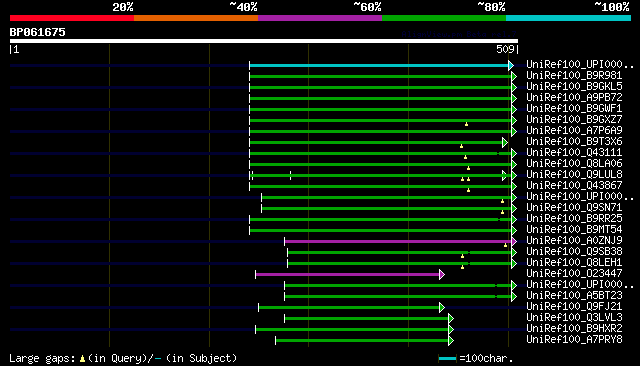Click the cyan 100char scale legend bar

pos(447,359)
